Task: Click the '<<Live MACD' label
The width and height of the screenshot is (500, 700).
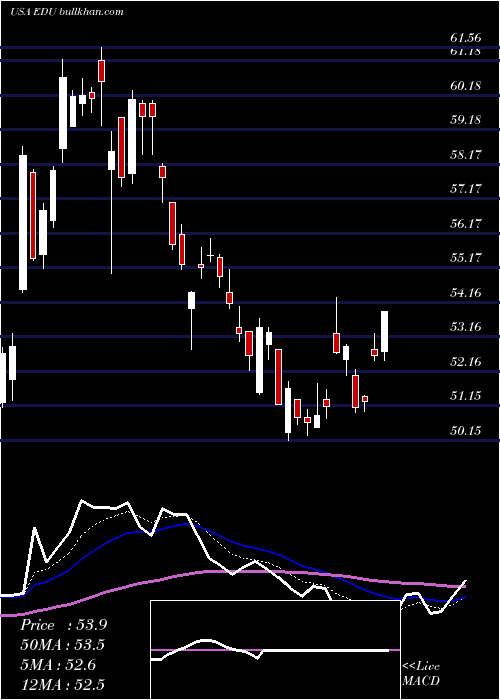Action: coord(421,673)
